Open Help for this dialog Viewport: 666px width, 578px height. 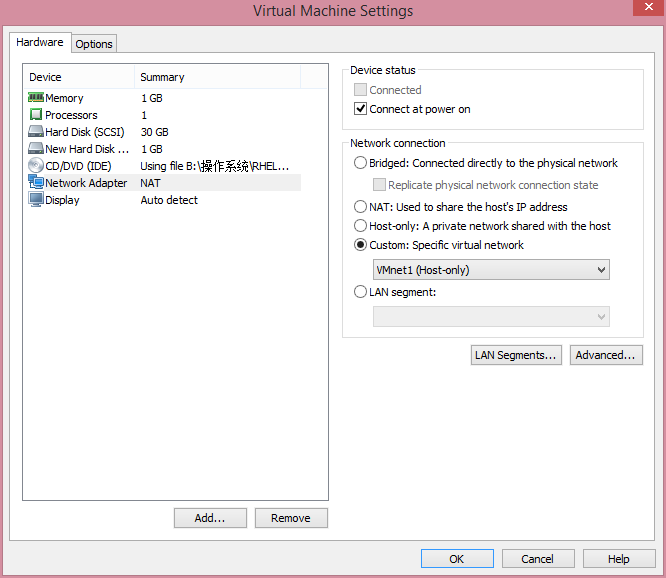tap(619, 559)
